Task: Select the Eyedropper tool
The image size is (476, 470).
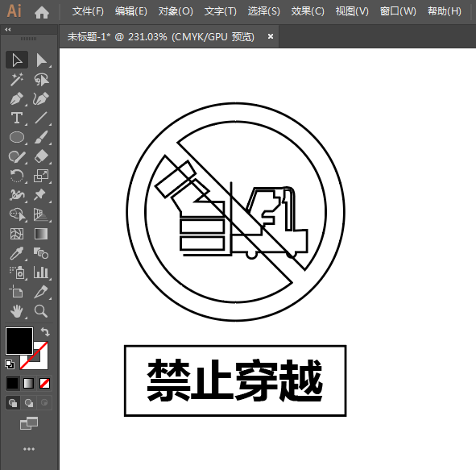Action: click(x=17, y=253)
